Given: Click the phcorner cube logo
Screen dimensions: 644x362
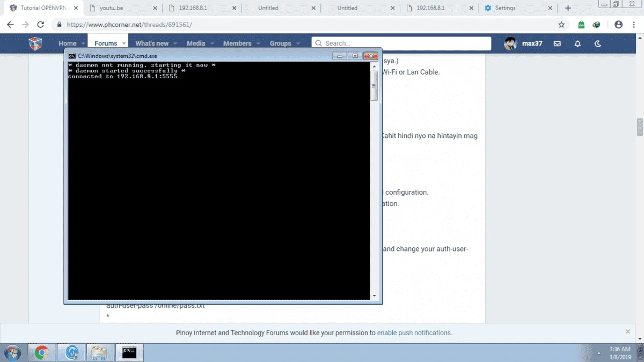Looking at the screenshot, I should pyautogui.click(x=35, y=43).
